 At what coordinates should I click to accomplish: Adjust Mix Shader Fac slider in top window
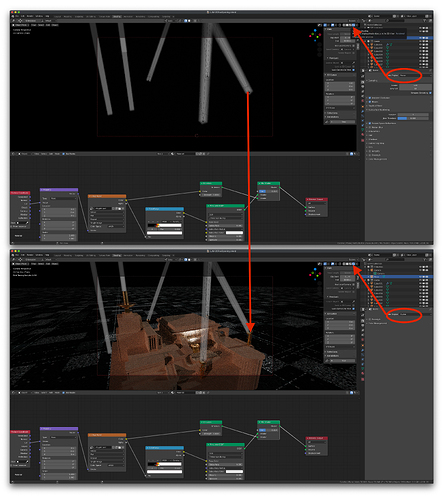268,191
